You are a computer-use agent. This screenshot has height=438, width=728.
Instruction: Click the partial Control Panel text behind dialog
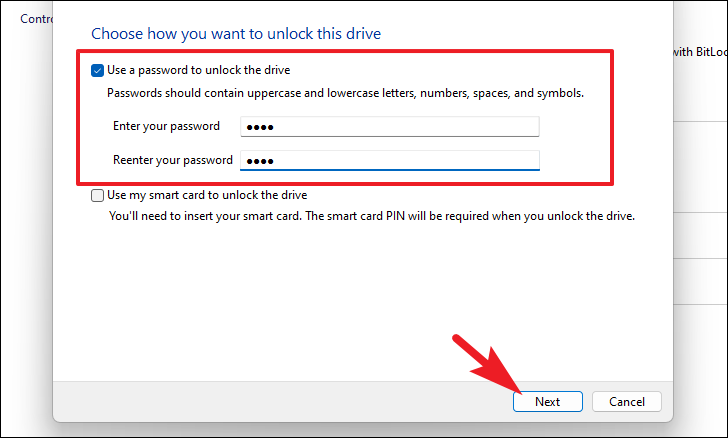tap(36, 19)
